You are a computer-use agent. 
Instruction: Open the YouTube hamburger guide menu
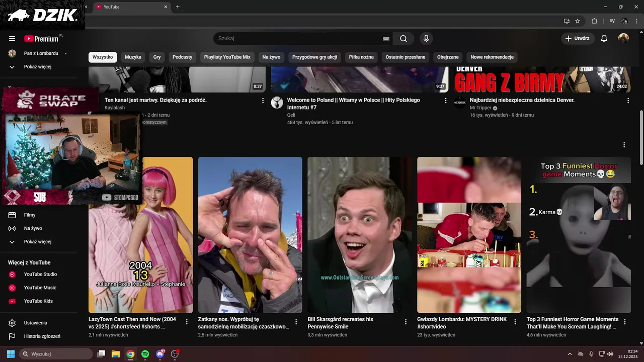click(12, 38)
